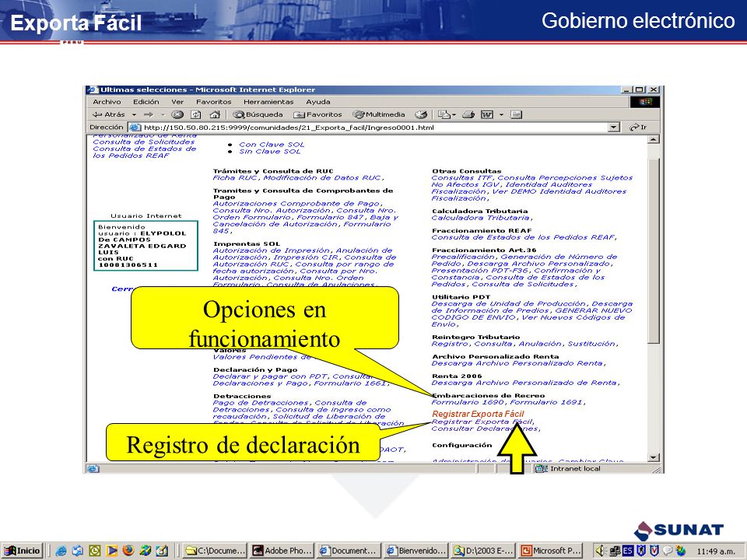Click the vertical scrollbar thumb in the browser
The height and width of the screenshot is (560, 747).
[654, 250]
